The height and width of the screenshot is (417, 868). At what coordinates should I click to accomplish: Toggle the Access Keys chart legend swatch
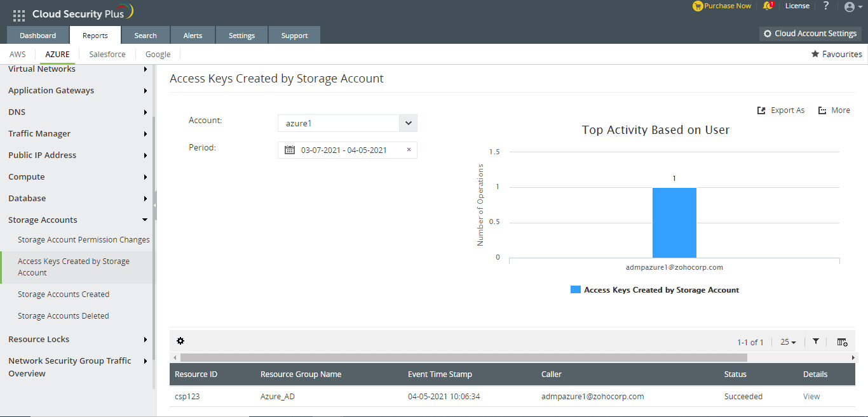[576, 289]
